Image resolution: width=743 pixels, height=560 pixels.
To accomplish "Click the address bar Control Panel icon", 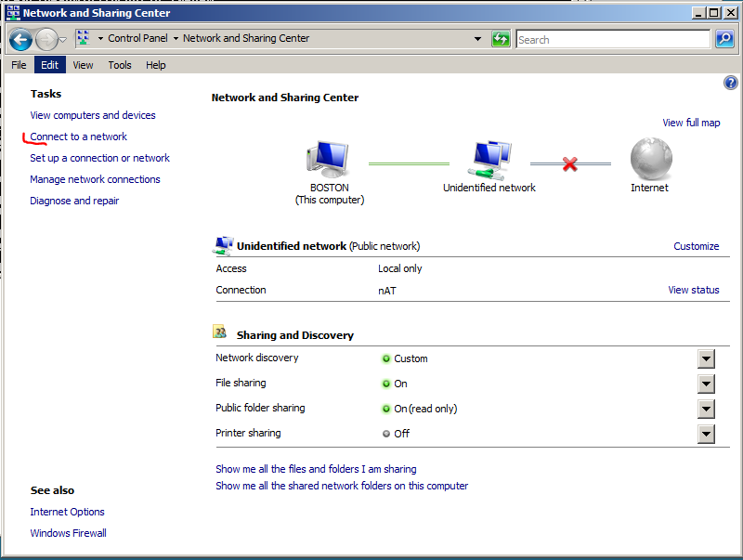I will point(84,38).
